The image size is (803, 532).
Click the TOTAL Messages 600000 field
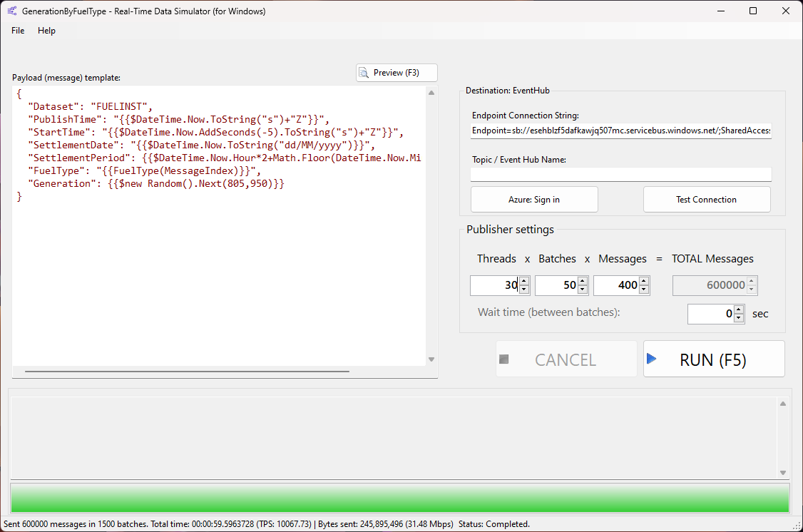[x=715, y=285]
